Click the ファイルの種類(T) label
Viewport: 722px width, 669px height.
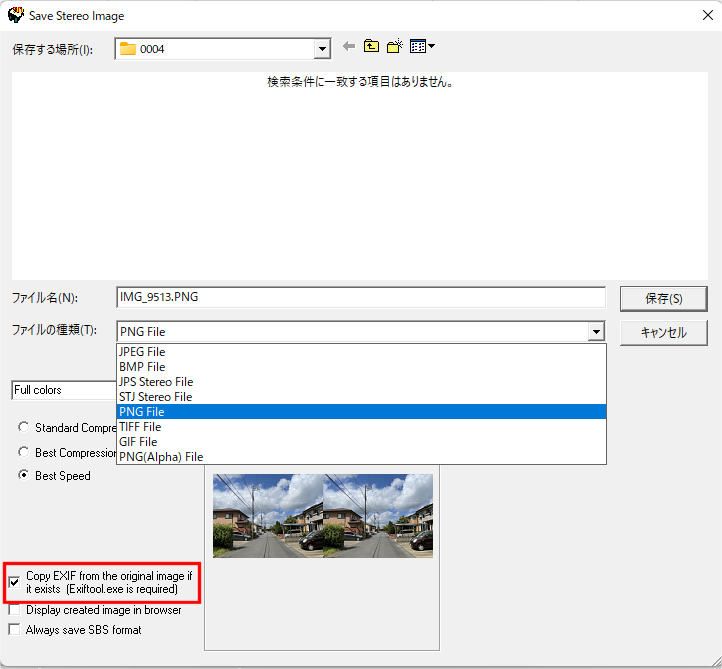point(54,330)
